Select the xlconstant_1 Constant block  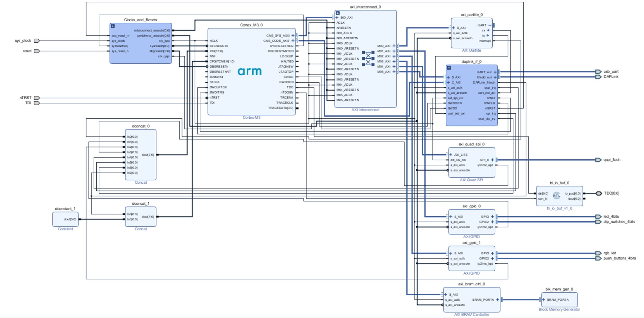point(66,219)
